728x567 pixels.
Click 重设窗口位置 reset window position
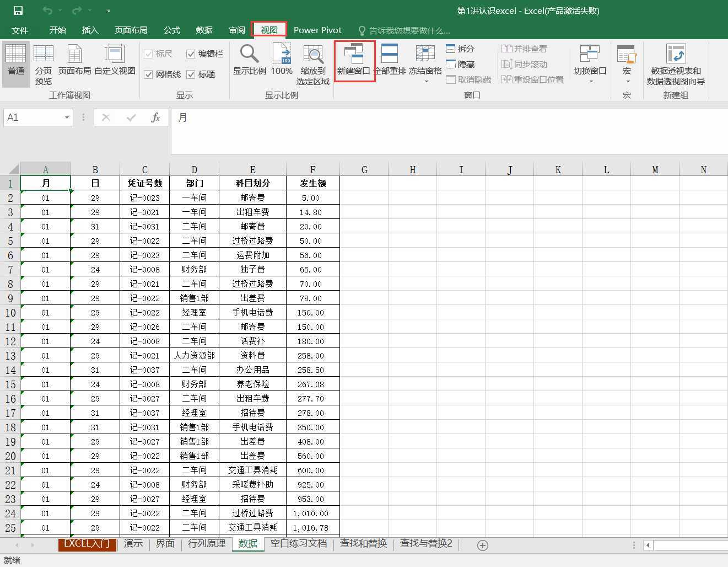point(532,79)
